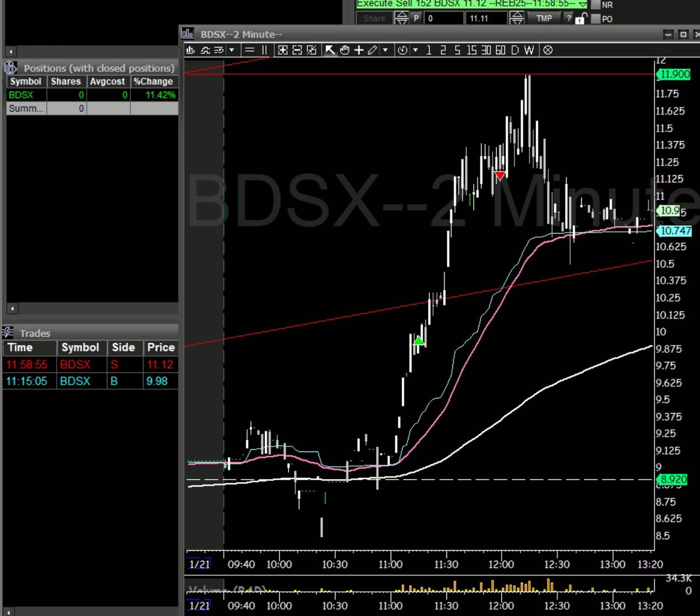
Task: Activate the hand pan tool
Action: point(344,50)
